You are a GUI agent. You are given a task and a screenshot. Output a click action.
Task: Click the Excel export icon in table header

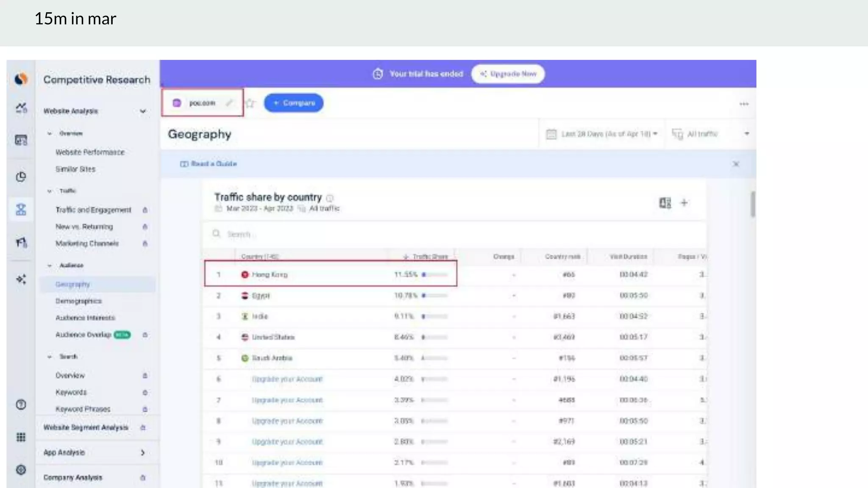click(665, 203)
